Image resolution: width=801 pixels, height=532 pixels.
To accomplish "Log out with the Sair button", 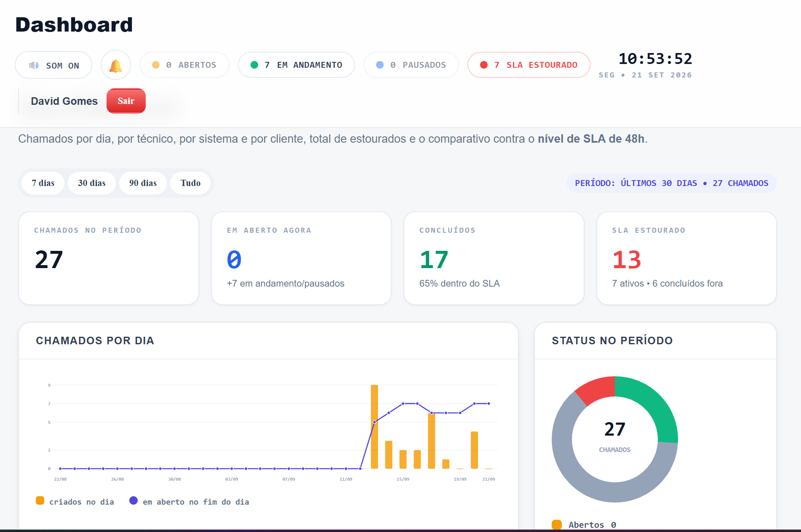I will (x=126, y=101).
